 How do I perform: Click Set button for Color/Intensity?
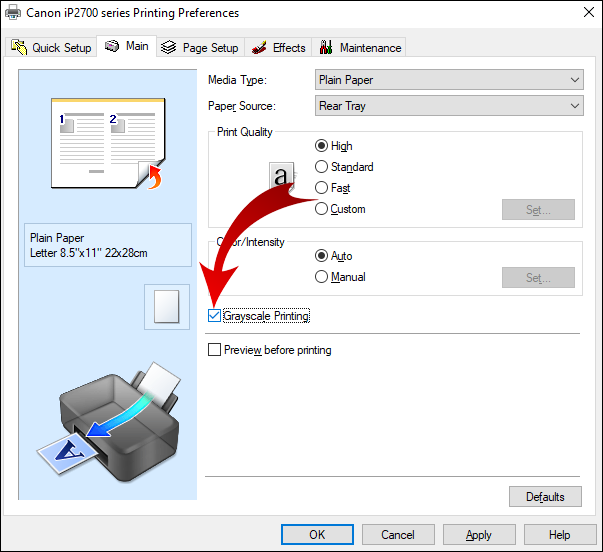[x=538, y=277]
